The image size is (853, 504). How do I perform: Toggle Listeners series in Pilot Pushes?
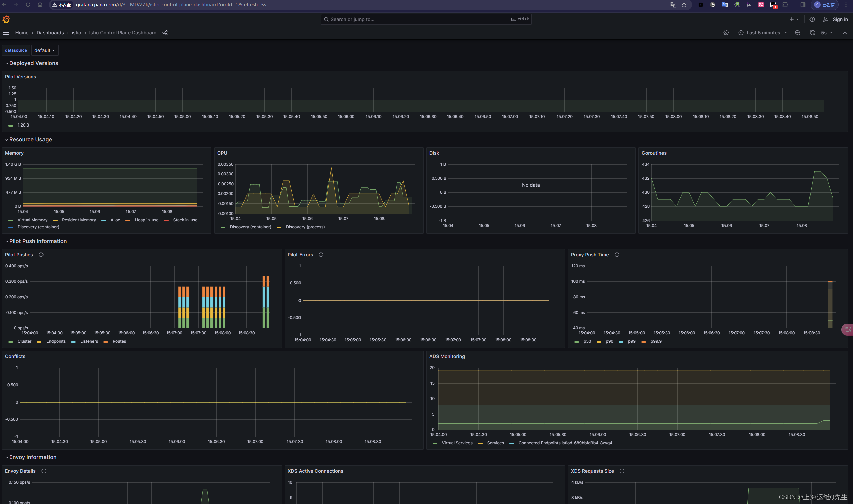(x=89, y=341)
